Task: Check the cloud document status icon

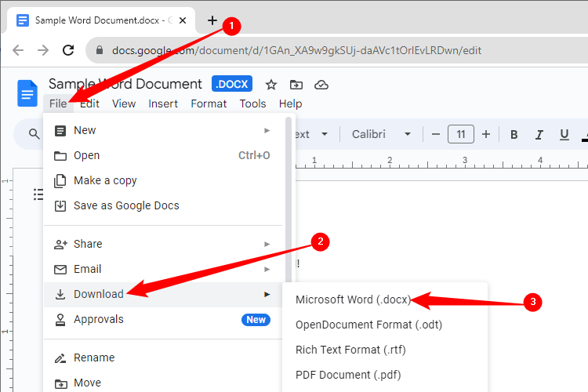Action: tap(321, 85)
